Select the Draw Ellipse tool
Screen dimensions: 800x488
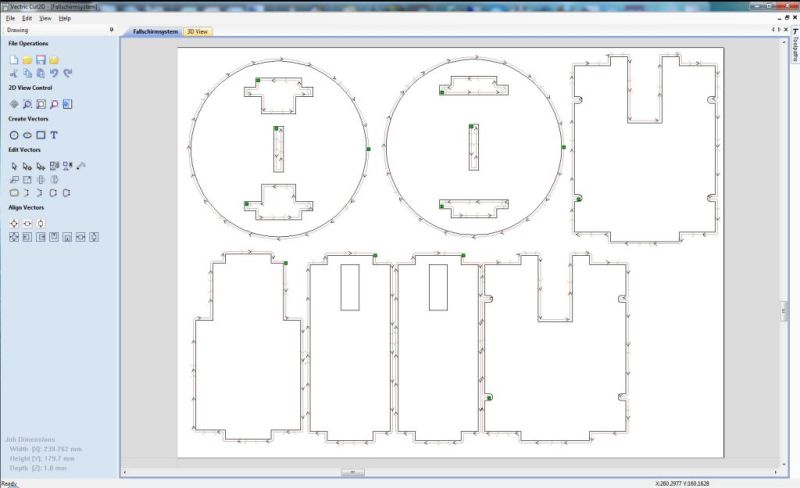(x=27, y=134)
